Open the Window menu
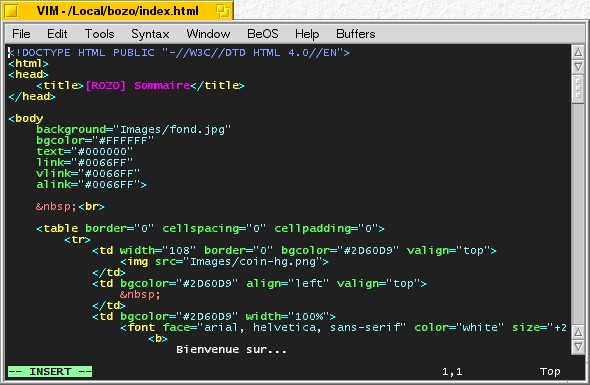The image size is (590, 385). point(208,34)
